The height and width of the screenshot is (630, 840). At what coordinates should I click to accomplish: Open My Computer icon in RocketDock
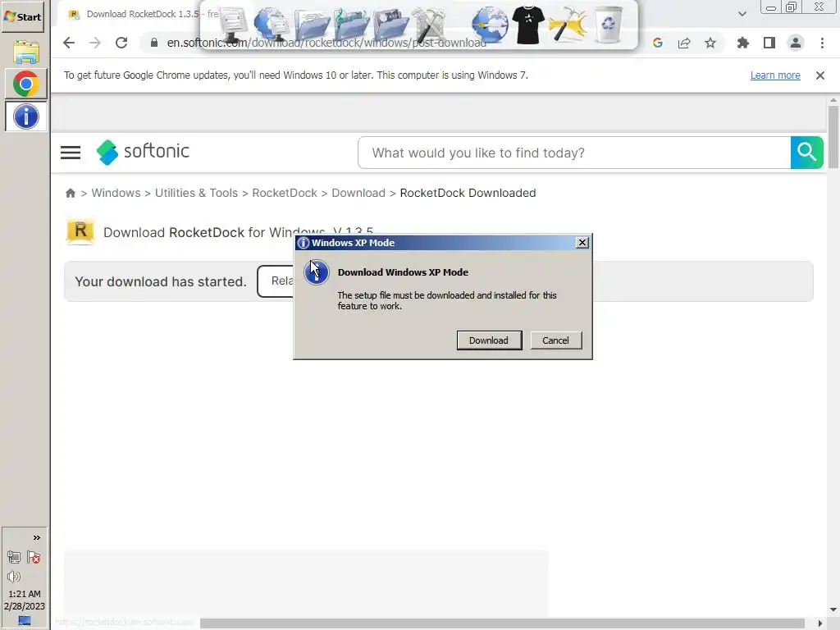(232, 25)
